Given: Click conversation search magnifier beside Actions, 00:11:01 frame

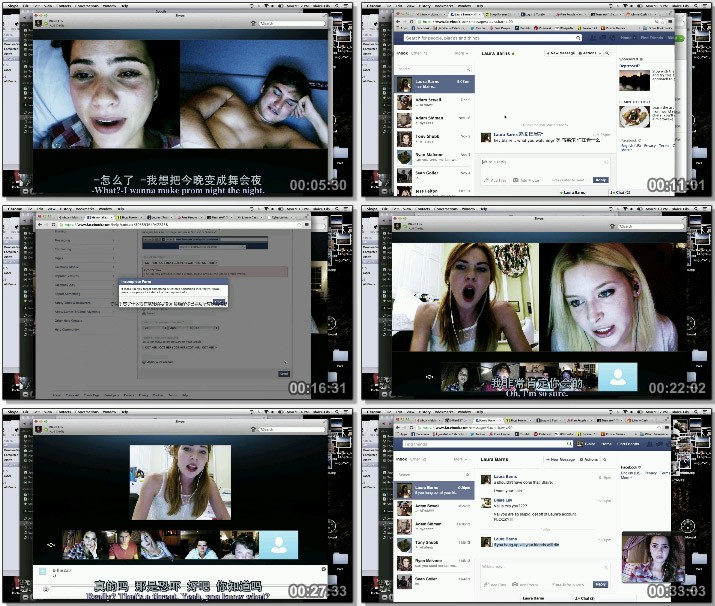Looking at the screenshot, I should tap(607, 53).
